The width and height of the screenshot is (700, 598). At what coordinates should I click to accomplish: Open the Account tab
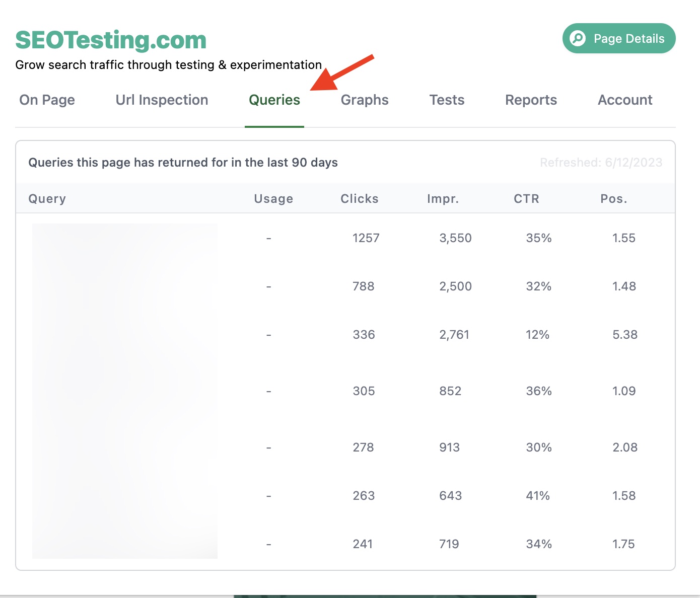pos(625,100)
